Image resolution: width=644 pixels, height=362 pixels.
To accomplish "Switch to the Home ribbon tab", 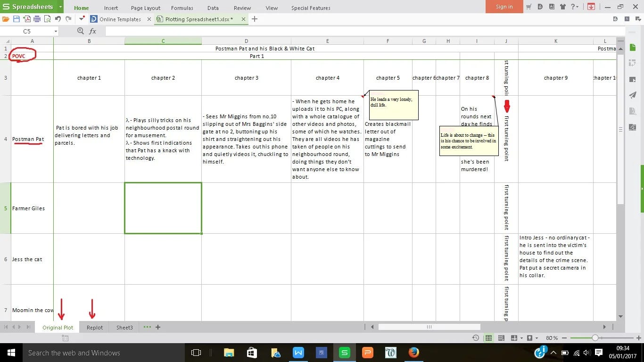I will click(x=81, y=8).
